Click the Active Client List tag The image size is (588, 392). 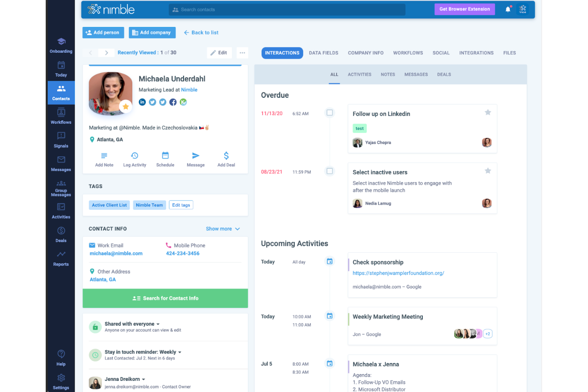tap(109, 205)
